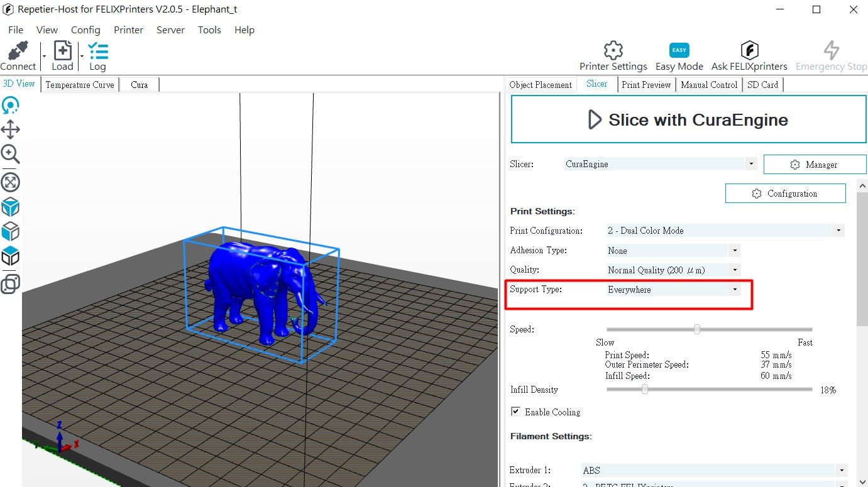Click the Filament Settings heading
Screen dimensions: 868x487
(551, 436)
